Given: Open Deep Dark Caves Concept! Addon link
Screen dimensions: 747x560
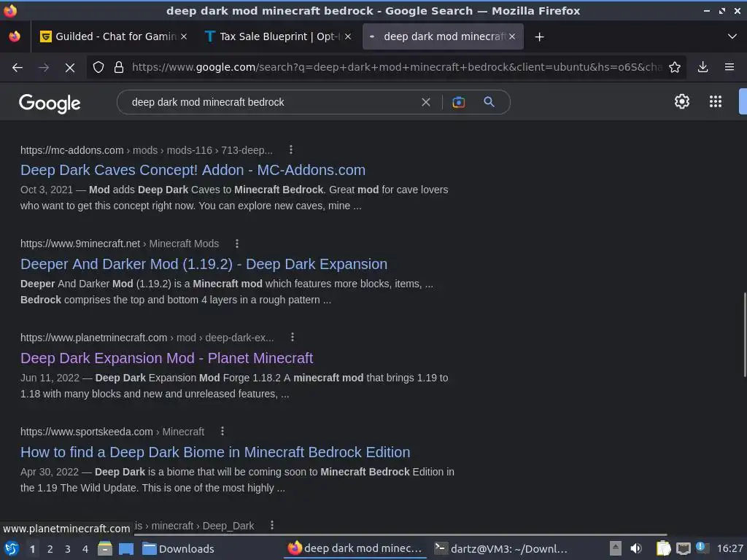Looking at the screenshot, I should click(193, 170).
